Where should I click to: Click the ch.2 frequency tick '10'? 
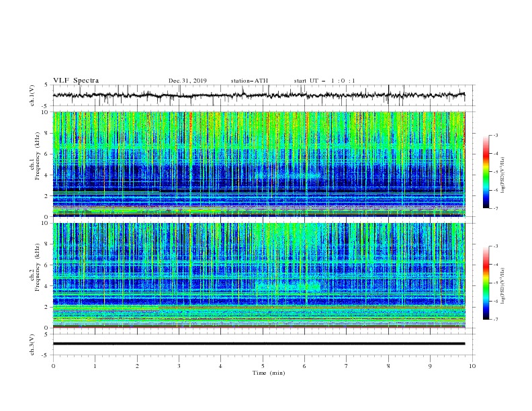(x=46, y=223)
